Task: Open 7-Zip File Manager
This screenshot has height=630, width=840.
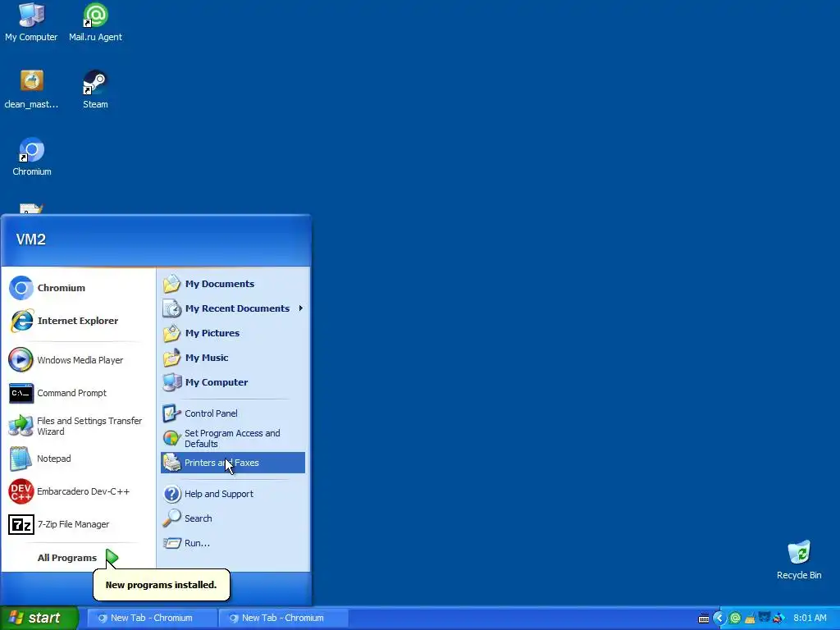Action: (x=78, y=524)
